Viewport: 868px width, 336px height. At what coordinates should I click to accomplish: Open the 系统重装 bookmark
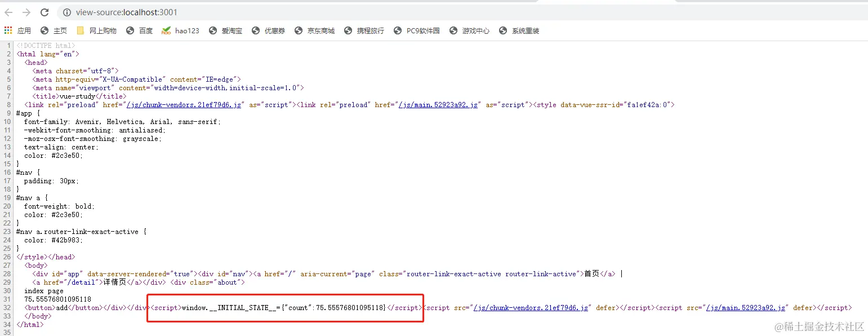pos(519,30)
